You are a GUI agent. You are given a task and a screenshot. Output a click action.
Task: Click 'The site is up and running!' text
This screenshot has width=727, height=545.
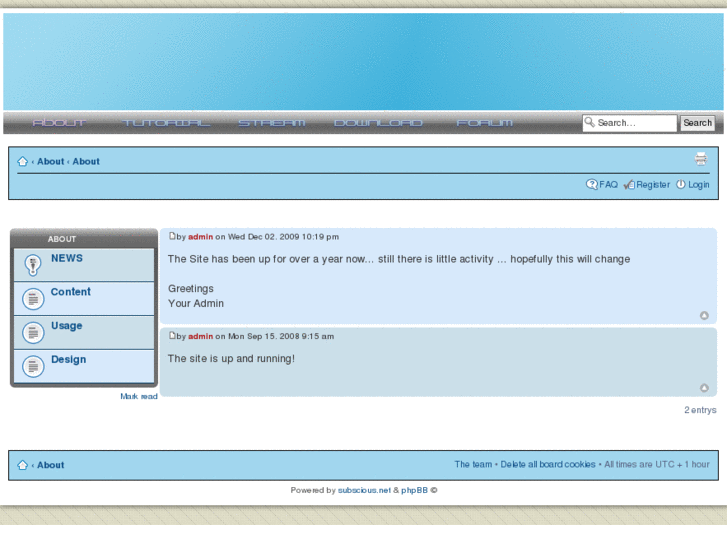231,359
